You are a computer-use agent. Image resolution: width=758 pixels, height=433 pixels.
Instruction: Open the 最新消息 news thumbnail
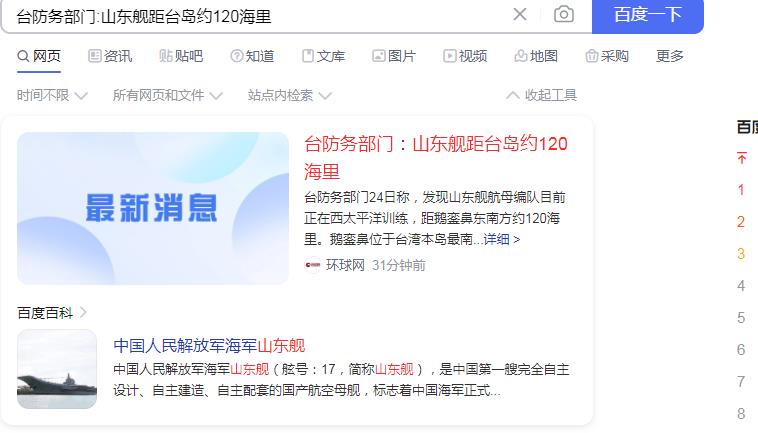tap(153, 208)
